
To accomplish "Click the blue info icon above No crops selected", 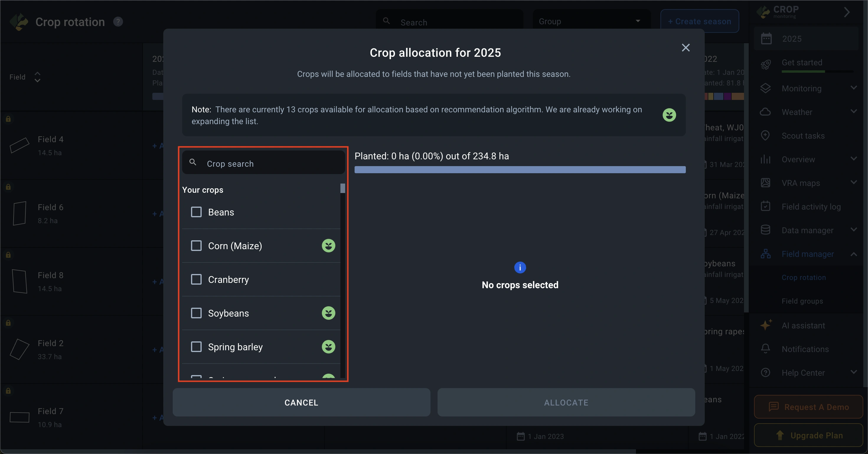I will [520, 267].
